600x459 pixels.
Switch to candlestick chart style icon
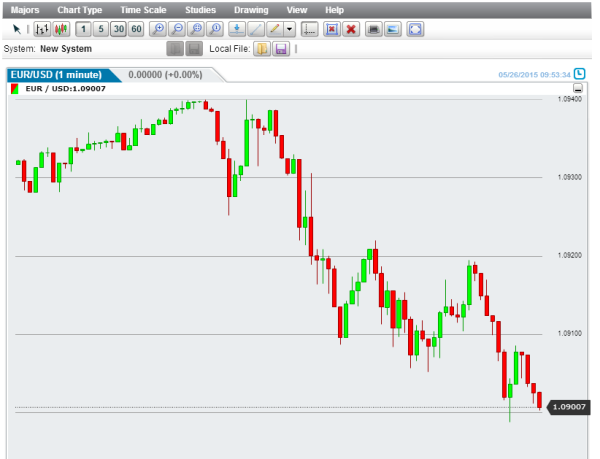coord(61,29)
